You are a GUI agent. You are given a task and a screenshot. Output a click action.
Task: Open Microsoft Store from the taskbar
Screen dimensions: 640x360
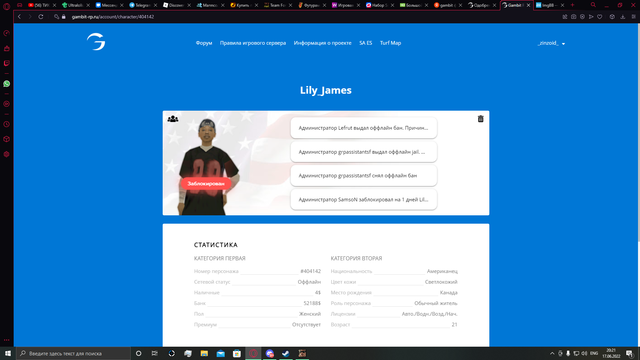tap(237, 353)
